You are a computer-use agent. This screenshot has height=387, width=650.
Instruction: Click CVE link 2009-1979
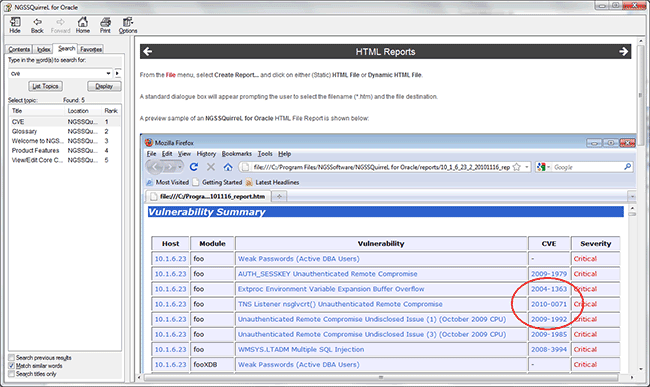click(x=549, y=274)
